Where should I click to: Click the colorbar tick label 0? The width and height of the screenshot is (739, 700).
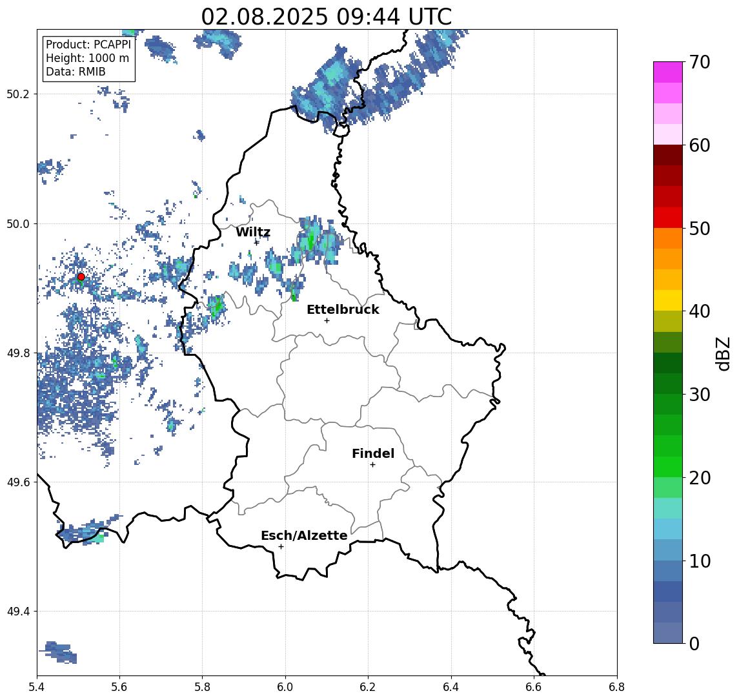pos(694,643)
